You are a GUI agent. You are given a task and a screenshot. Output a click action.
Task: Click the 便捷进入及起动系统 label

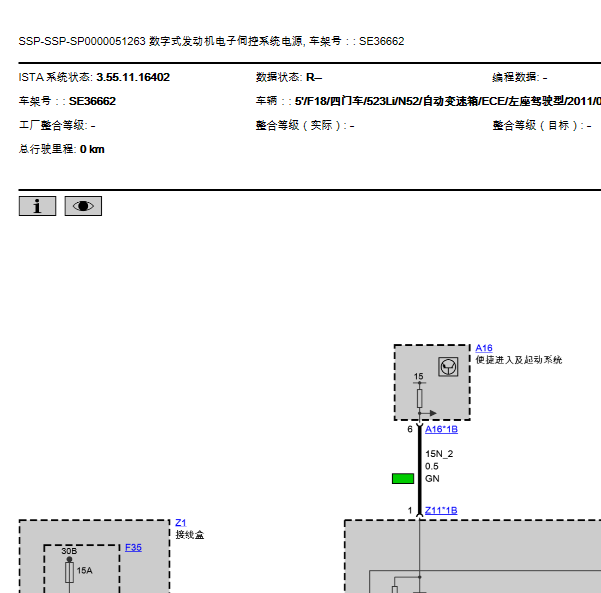click(519, 360)
